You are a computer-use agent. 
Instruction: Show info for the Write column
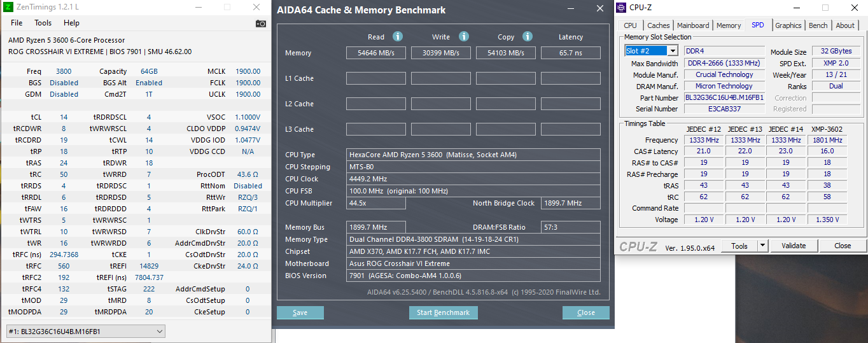tap(464, 37)
